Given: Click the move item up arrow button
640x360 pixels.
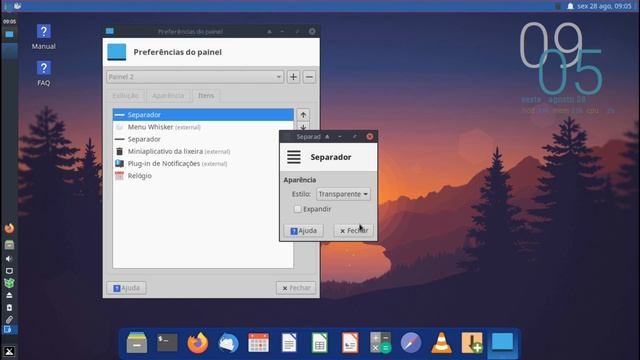Looking at the screenshot, I should point(303,115).
